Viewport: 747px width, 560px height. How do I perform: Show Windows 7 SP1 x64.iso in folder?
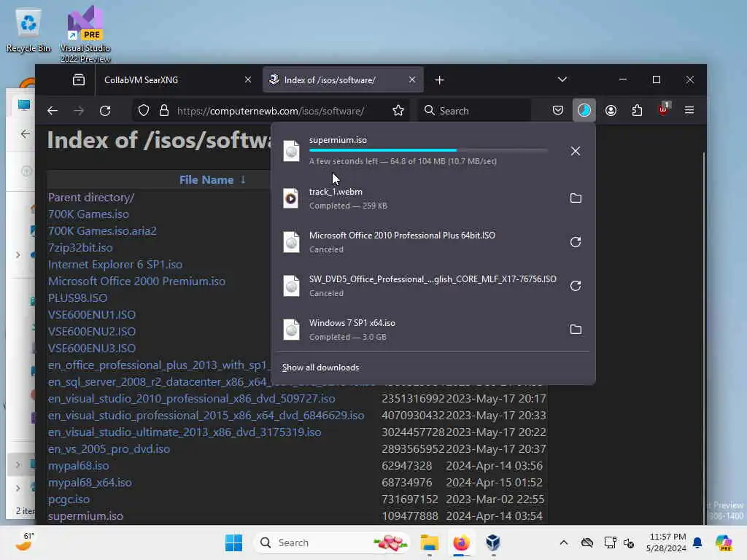576,330
